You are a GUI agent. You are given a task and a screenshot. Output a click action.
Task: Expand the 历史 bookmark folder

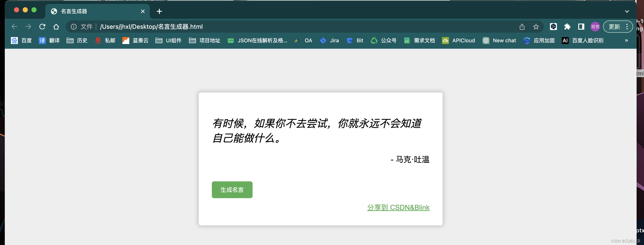77,41
